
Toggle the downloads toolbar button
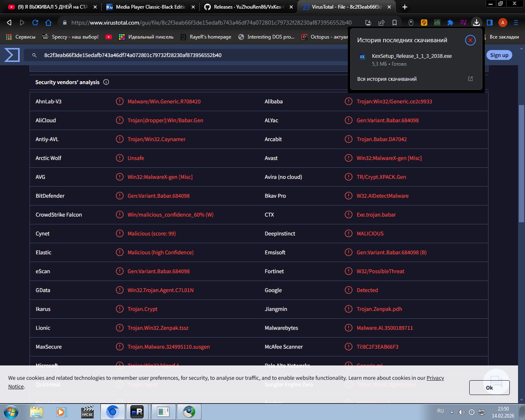[x=477, y=23]
